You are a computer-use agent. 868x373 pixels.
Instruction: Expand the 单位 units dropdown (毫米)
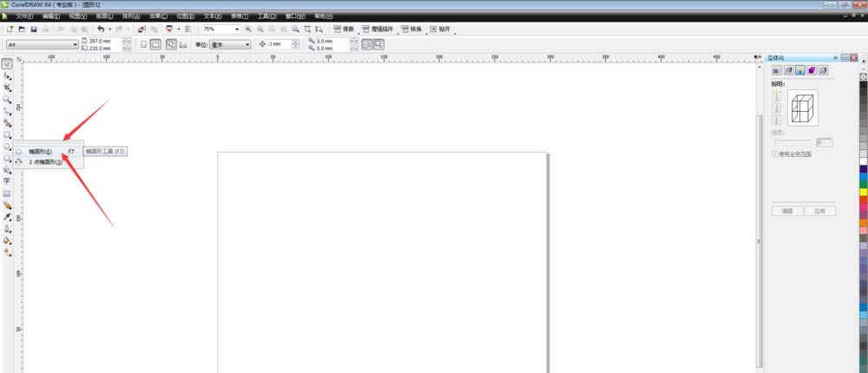click(x=247, y=44)
